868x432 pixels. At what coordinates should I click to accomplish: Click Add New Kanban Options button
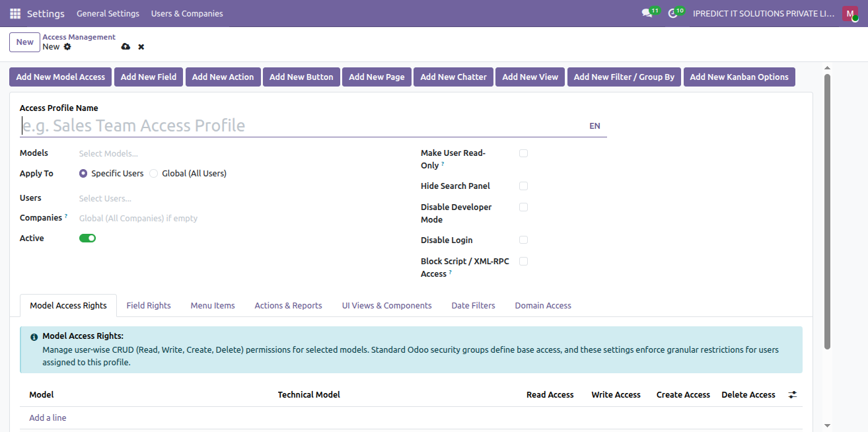point(739,77)
